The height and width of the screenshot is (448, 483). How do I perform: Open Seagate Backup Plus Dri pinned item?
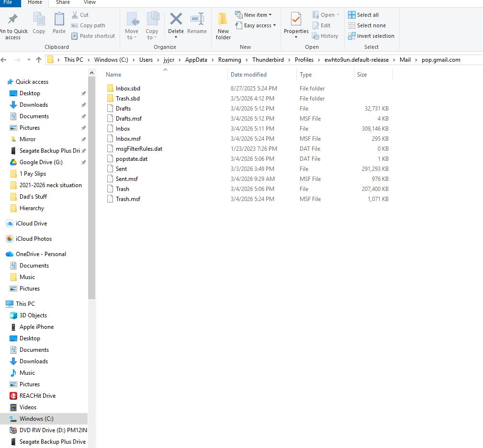49,151
